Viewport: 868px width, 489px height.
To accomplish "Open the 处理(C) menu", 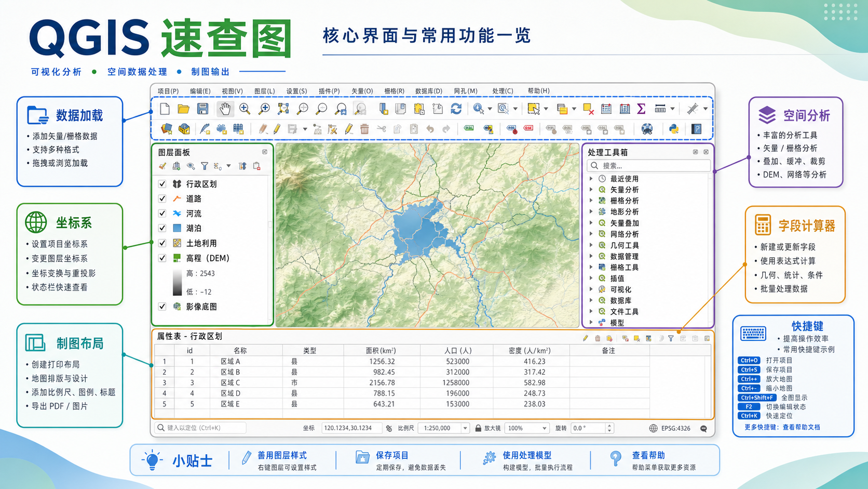I will [x=503, y=91].
